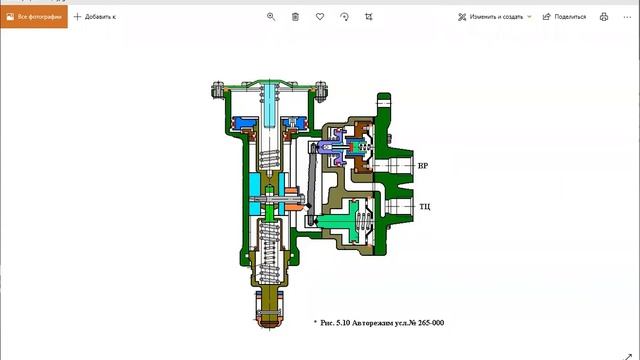Open the crop tool
The width and height of the screenshot is (640, 360).
(369, 17)
